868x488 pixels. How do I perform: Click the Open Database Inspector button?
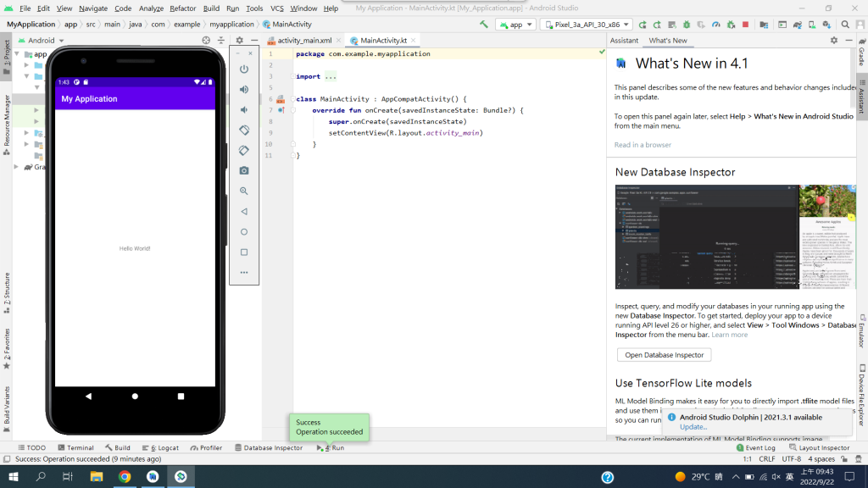point(664,355)
